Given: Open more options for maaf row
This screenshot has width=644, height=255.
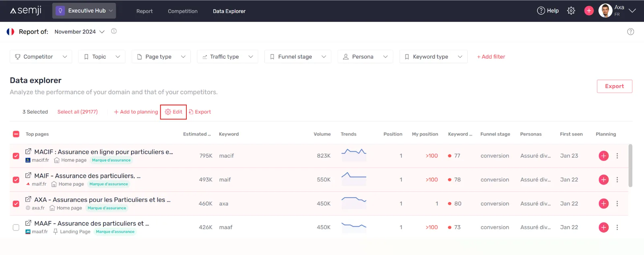Looking at the screenshot, I should pyautogui.click(x=617, y=227).
